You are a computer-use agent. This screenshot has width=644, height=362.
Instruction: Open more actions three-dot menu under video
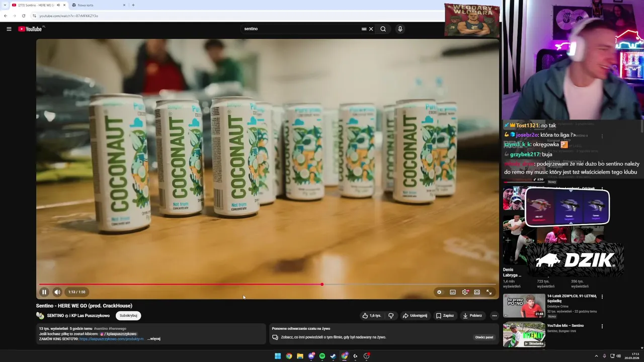click(494, 316)
